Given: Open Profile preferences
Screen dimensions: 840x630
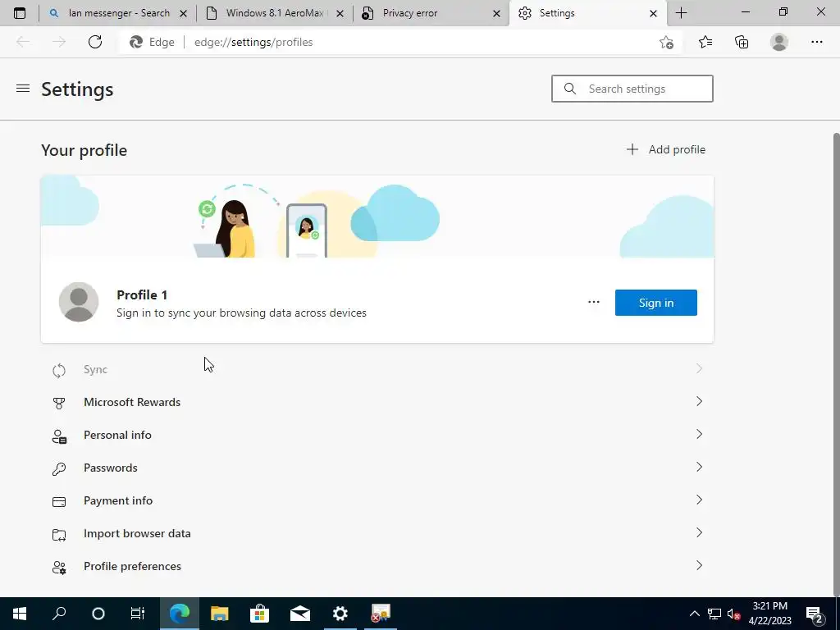Looking at the screenshot, I should click(x=377, y=566).
